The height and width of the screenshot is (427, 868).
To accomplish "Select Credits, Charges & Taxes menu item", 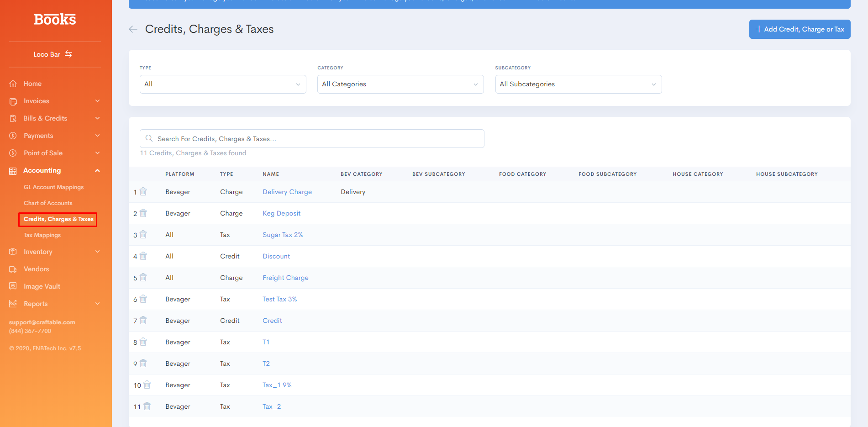I will click(58, 219).
